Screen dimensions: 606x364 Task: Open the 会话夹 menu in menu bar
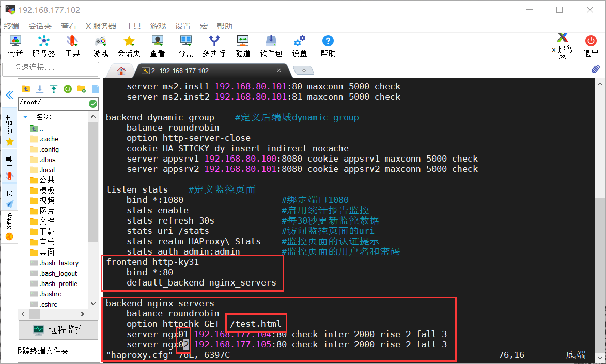40,26
